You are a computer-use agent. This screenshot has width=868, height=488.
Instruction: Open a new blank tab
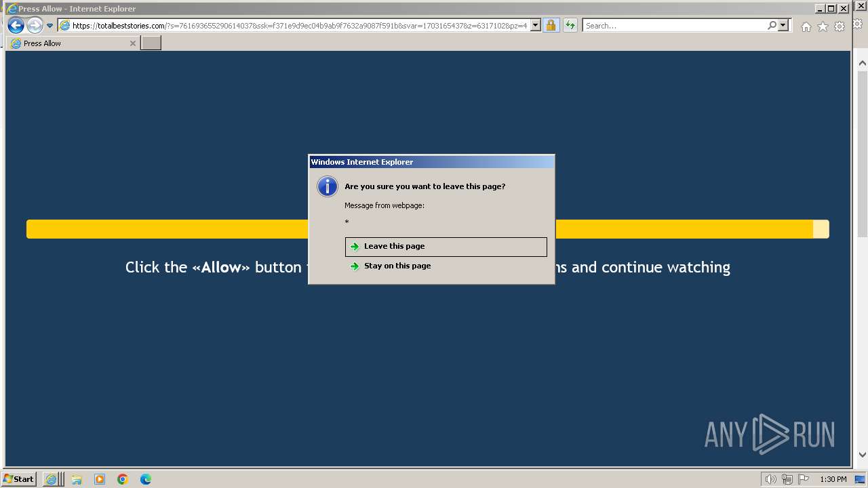pyautogui.click(x=151, y=43)
